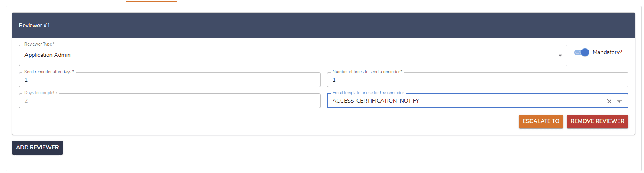Add another reviewer with ADD REVIEWER
This screenshot has height=173, width=644.
[x=37, y=148]
